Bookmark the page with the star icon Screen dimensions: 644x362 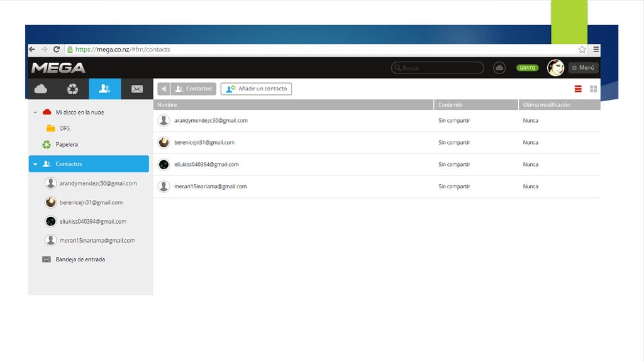582,49
